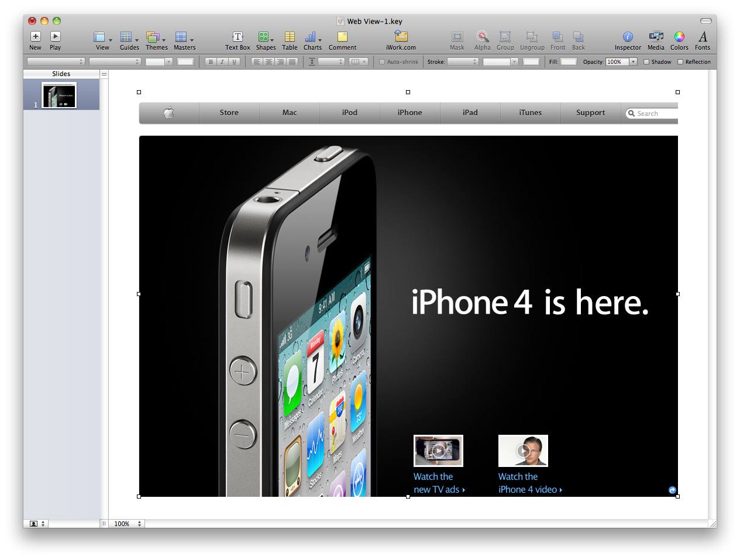The image size is (740, 560).
Task: Enable the Shadow checkbox
Action: [x=646, y=62]
